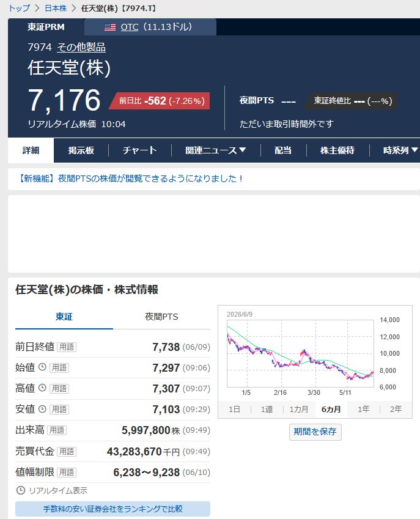This screenshot has height=519, width=420.
Task: Open the 株主優待 tab
Action: coord(337,150)
